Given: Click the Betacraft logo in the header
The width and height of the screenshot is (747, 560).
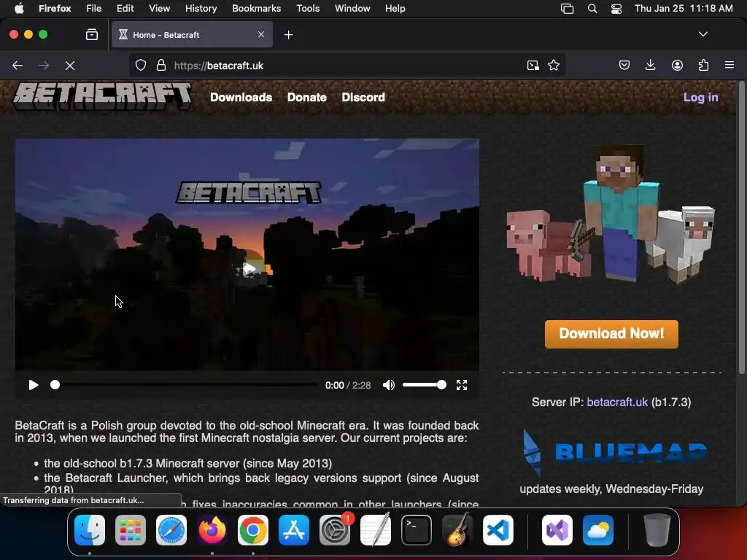Looking at the screenshot, I should pos(102,97).
